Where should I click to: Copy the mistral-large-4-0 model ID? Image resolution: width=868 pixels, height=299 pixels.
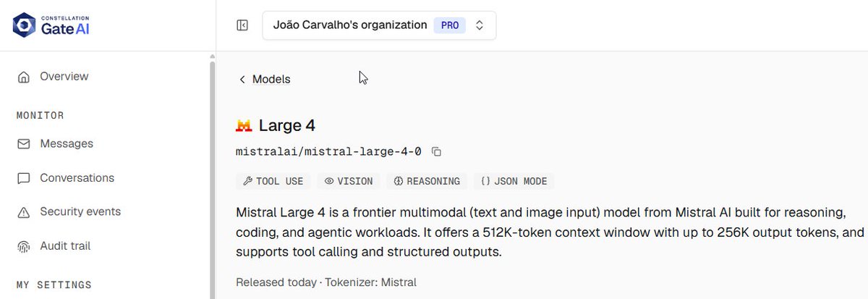pos(436,151)
